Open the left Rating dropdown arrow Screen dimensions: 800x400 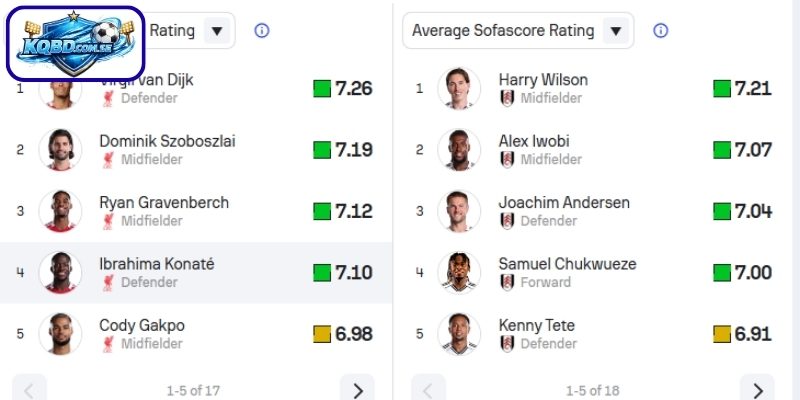[x=217, y=31]
